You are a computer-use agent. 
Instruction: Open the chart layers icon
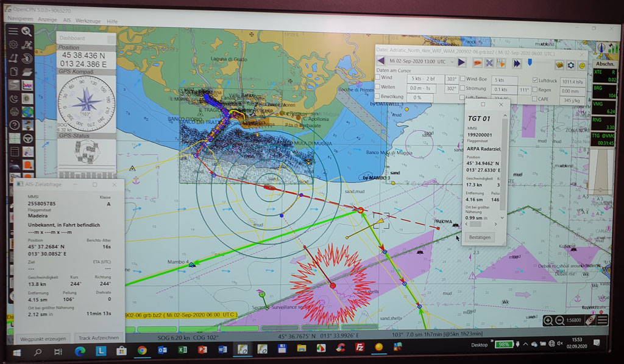point(27,72)
